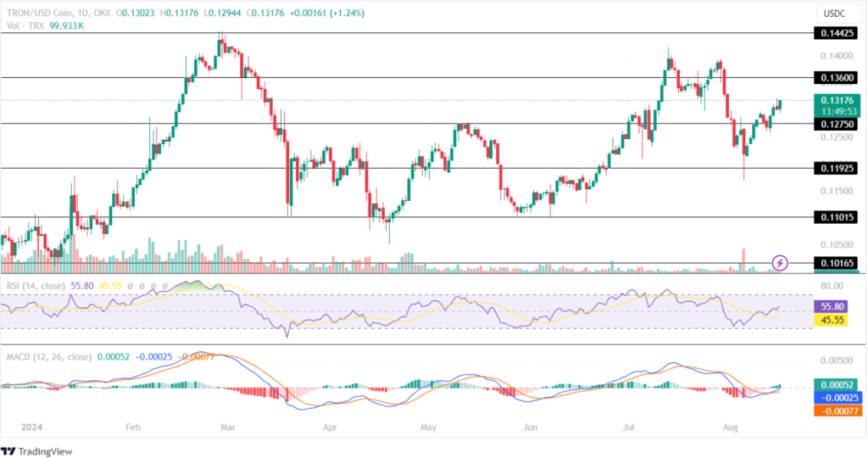This screenshot has height=458, width=868.
Task: Open the TradingView logo link
Action: coord(36,451)
